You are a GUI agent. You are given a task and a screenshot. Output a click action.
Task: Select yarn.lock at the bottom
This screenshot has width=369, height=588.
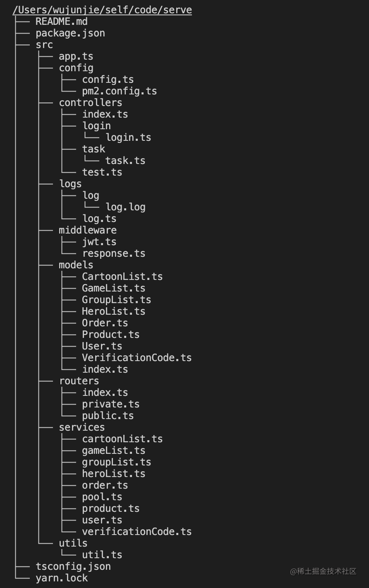tap(62, 578)
